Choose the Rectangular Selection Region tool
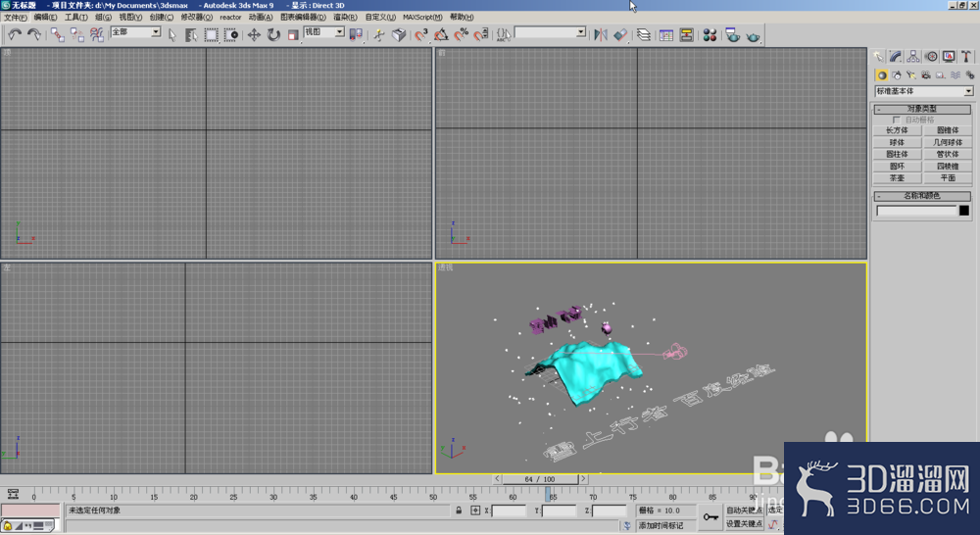 pyautogui.click(x=212, y=35)
